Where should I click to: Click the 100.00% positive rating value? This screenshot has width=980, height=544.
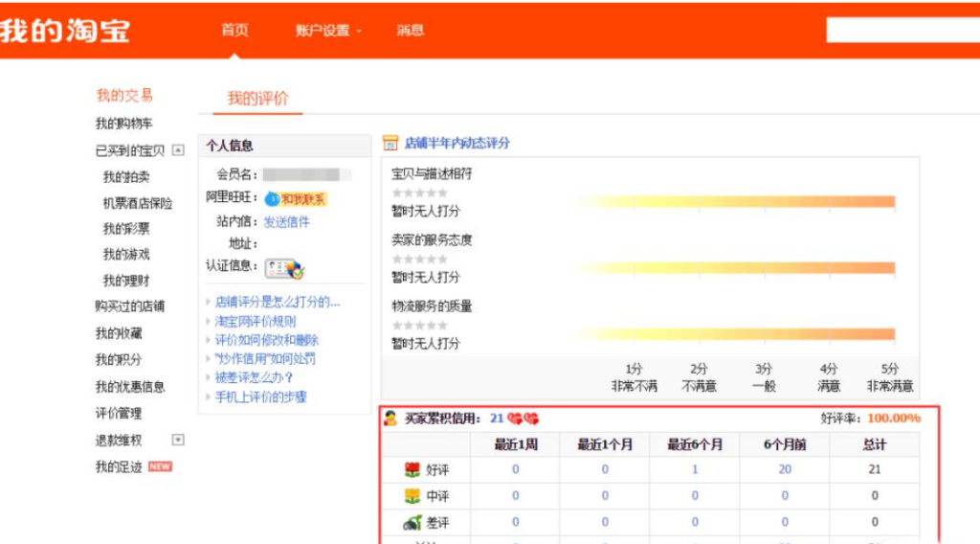(x=894, y=419)
